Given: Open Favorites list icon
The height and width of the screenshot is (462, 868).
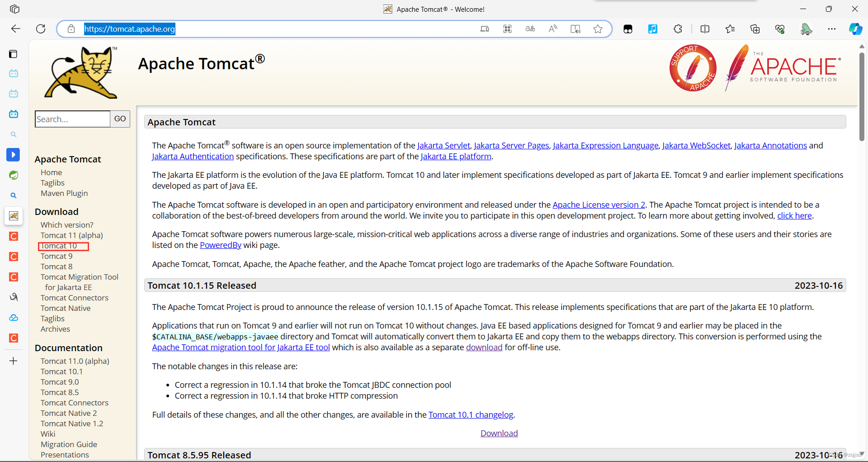Looking at the screenshot, I should point(730,29).
